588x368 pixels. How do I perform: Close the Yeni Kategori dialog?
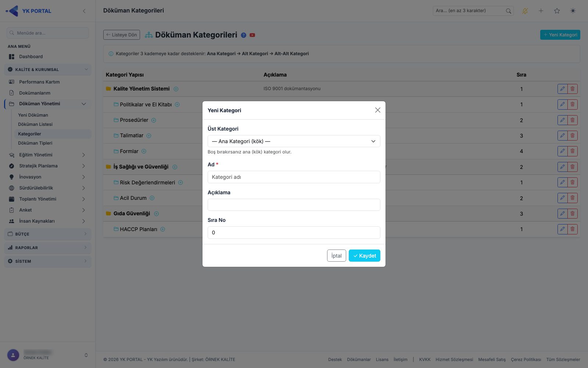tap(377, 110)
